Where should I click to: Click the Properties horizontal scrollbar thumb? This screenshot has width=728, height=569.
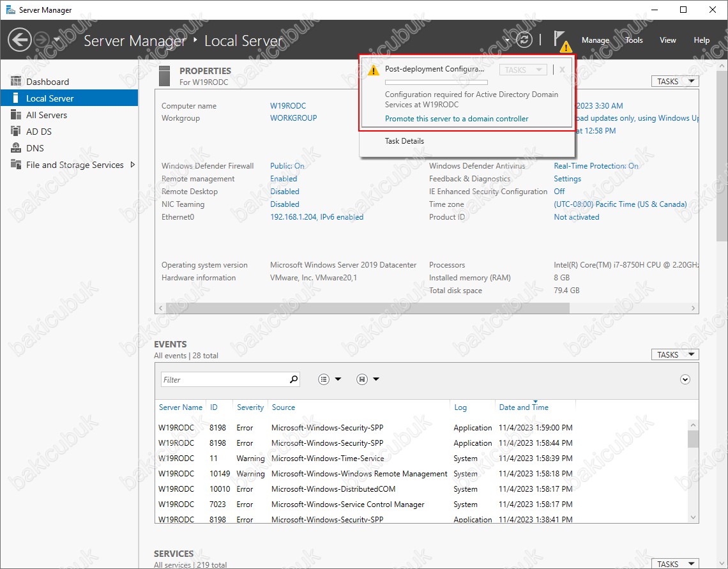pyautogui.click(x=368, y=308)
